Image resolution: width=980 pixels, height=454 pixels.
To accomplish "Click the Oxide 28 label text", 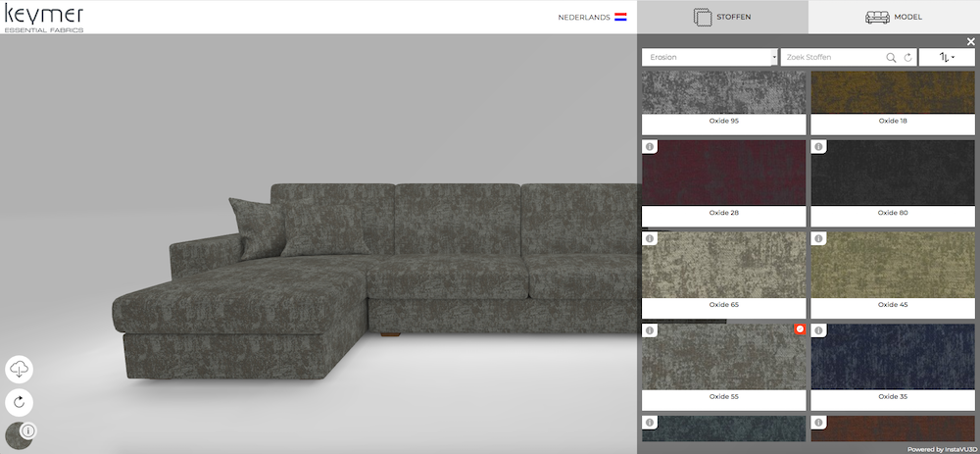I will pyautogui.click(x=724, y=213).
